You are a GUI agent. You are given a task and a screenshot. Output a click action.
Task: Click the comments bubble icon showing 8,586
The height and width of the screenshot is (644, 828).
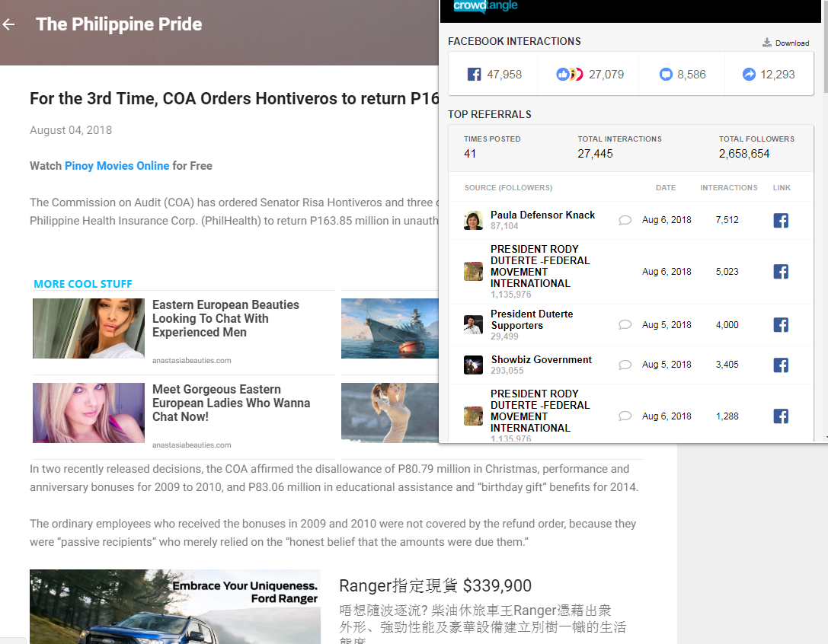click(x=666, y=75)
